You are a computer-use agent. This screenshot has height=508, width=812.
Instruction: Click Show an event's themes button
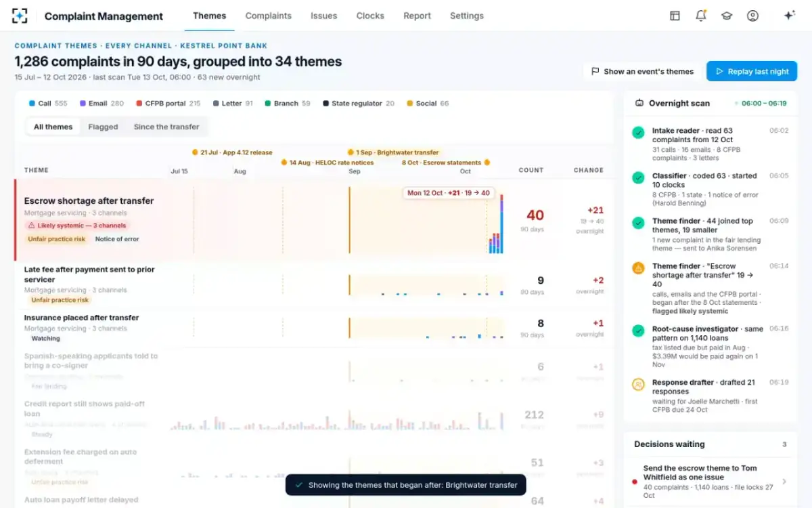click(642, 71)
